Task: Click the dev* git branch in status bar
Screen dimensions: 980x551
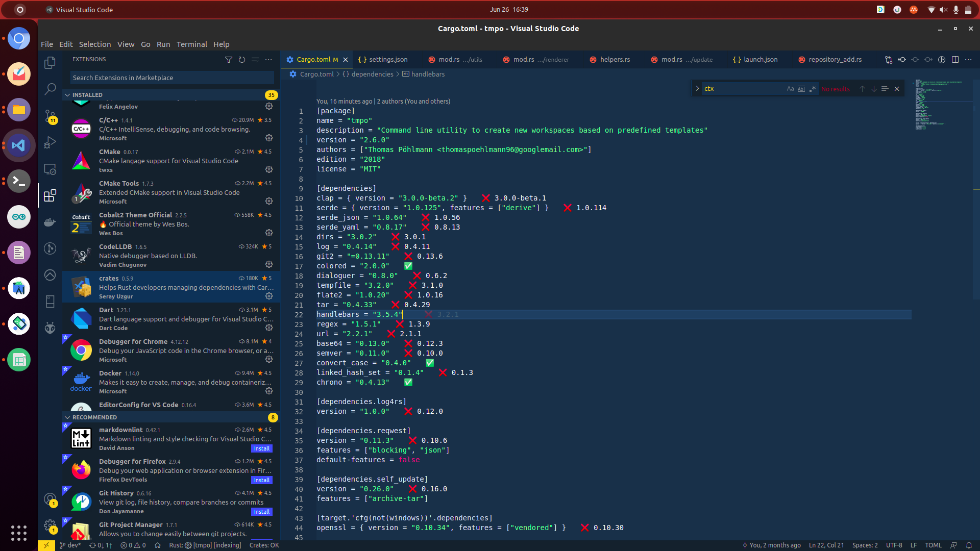Action: (70, 545)
